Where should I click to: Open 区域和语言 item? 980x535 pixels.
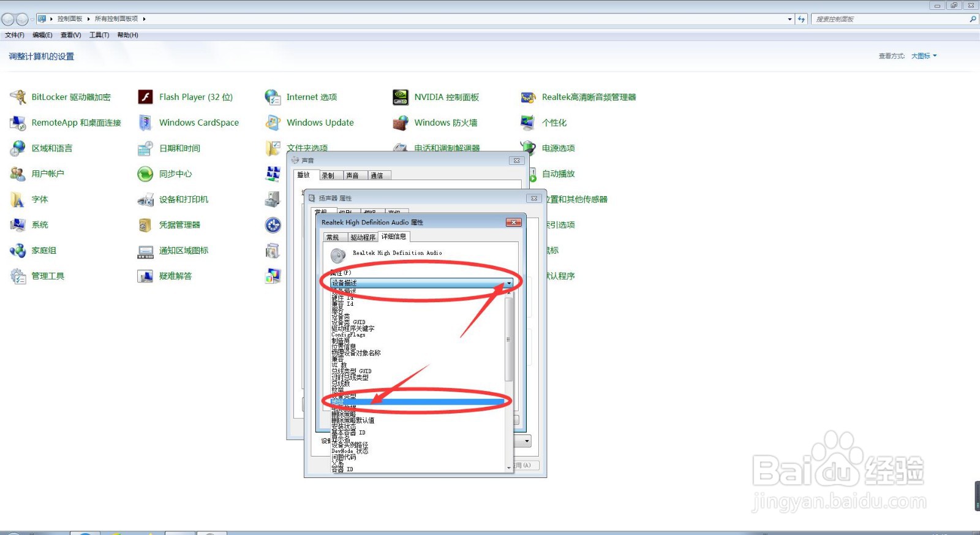(41, 148)
